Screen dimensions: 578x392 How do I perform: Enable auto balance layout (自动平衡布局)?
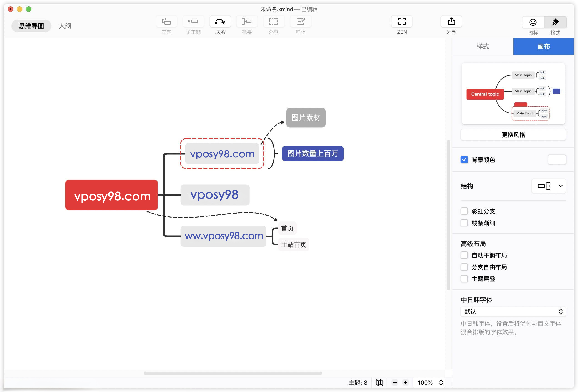click(464, 255)
